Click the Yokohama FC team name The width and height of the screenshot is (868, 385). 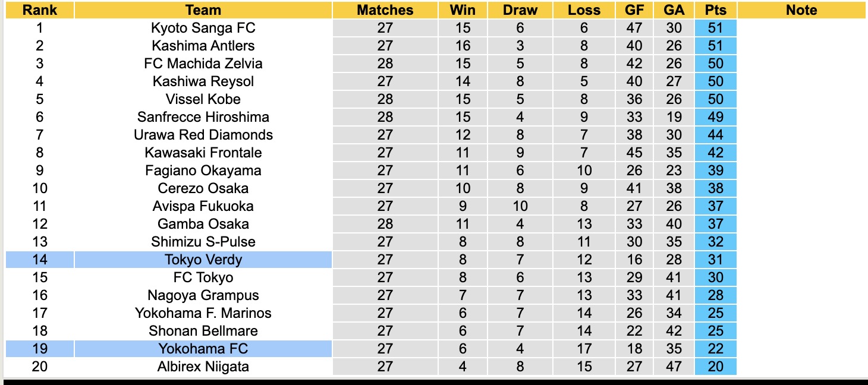point(203,349)
